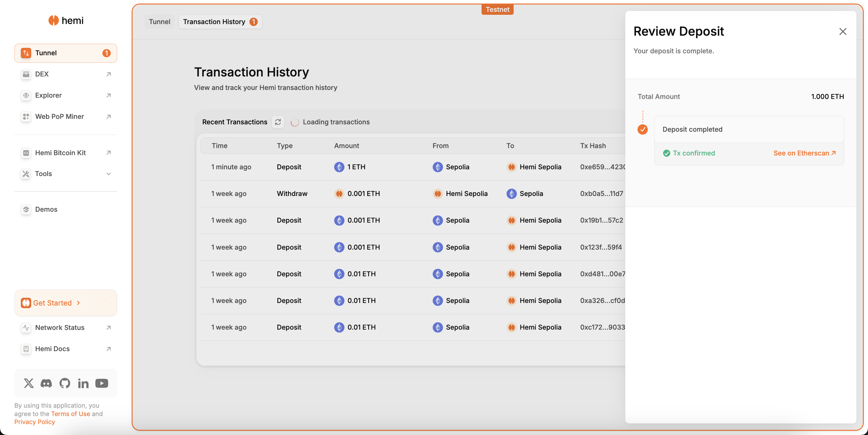The image size is (868, 435).
Task: Click the Web PoP Miner grid icon
Action: pyautogui.click(x=26, y=117)
